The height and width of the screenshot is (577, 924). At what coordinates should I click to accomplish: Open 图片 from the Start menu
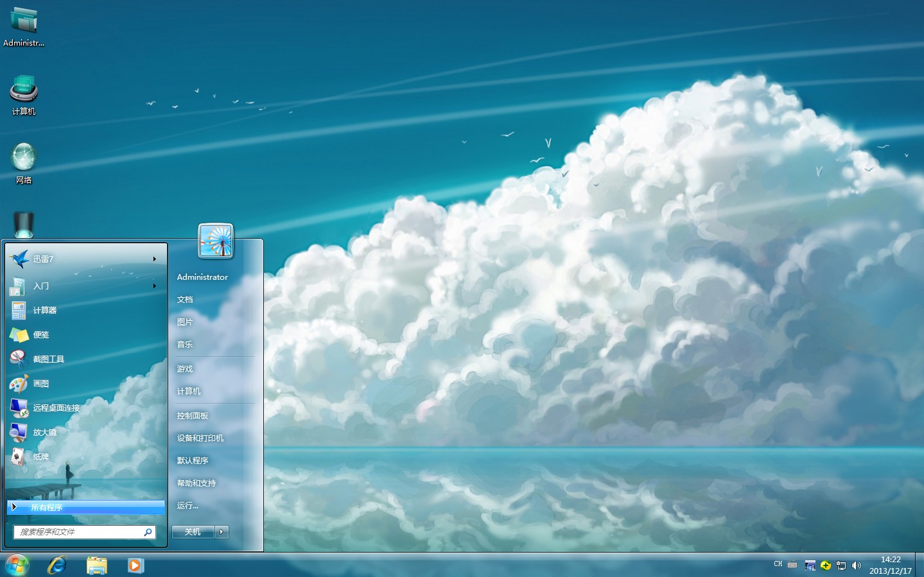click(185, 322)
